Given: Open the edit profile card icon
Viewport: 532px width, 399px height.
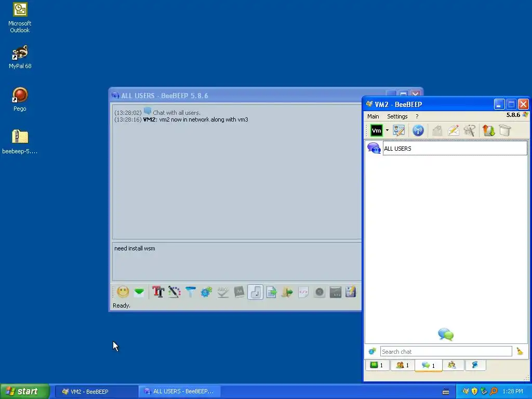Looking at the screenshot, I should 399,130.
